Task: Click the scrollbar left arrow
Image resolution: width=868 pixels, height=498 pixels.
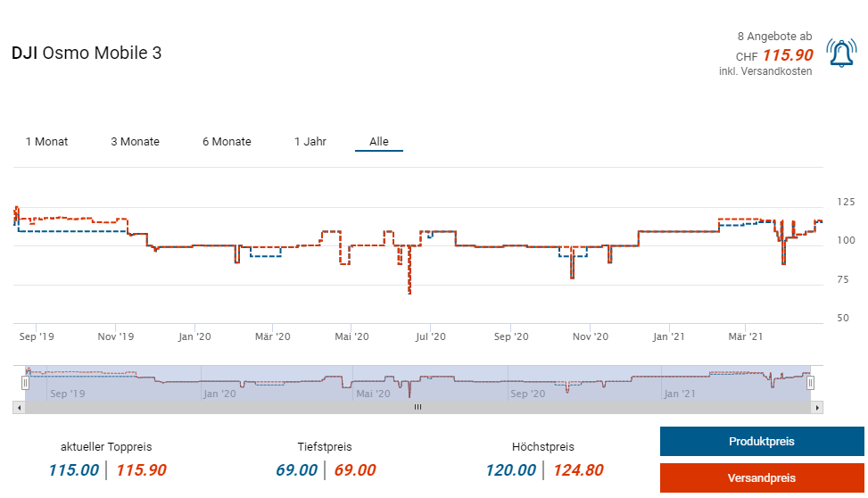Action: pyautogui.click(x=18, y=407)
